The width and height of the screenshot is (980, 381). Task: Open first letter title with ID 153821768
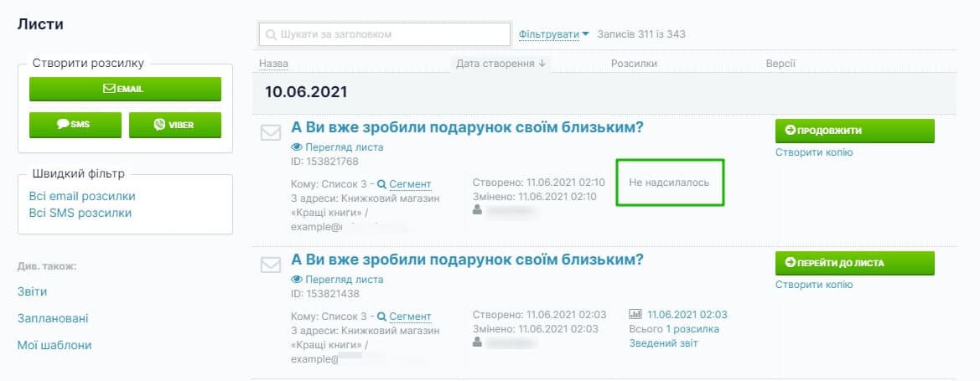coord(468,127)
